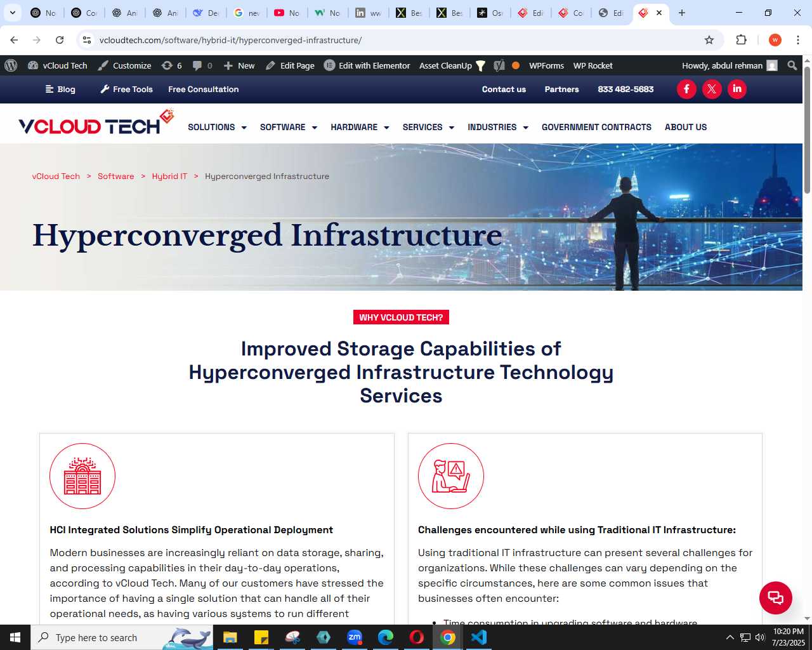Click the address bar URL

pos(230,40)
